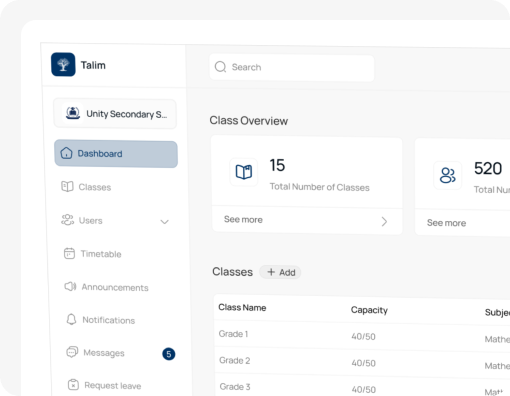Open Timetable from the sidebar

point(101,254)
